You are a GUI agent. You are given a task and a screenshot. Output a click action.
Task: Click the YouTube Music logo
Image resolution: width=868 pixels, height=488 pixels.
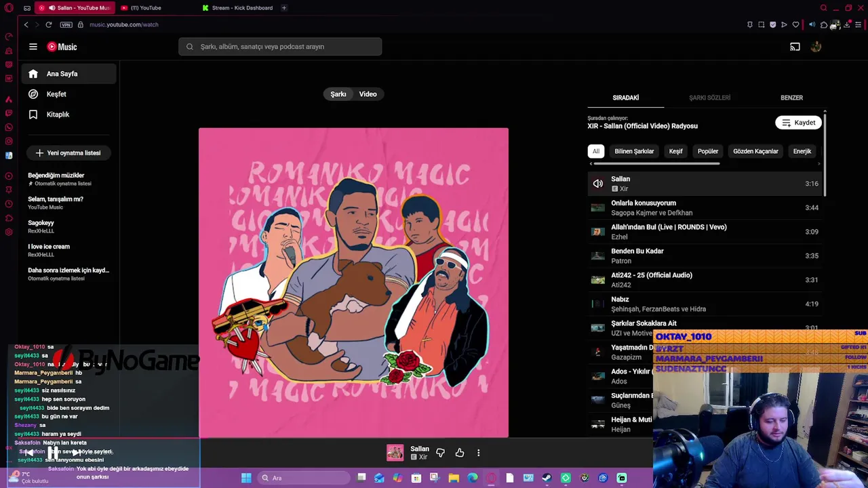coord(62,47)
